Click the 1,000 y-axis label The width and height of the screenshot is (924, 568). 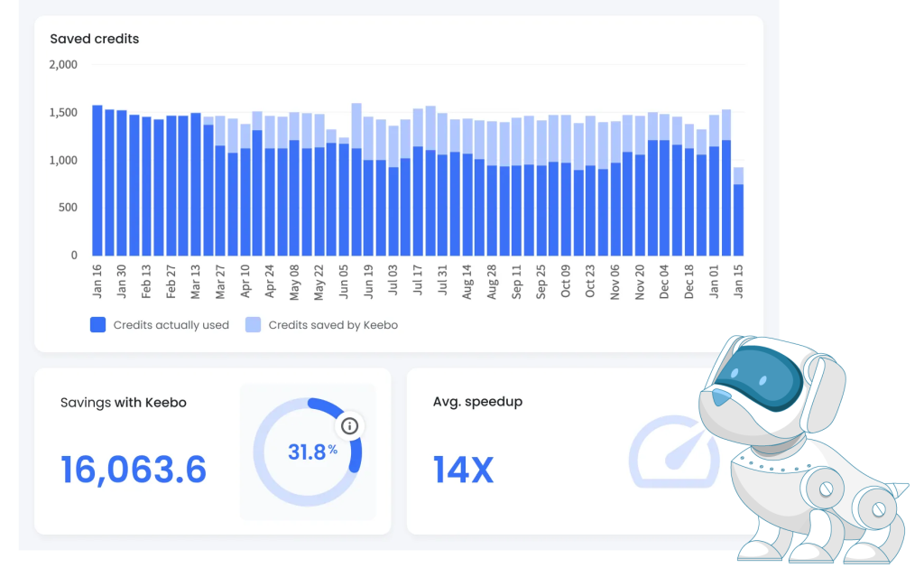[63, 161]
